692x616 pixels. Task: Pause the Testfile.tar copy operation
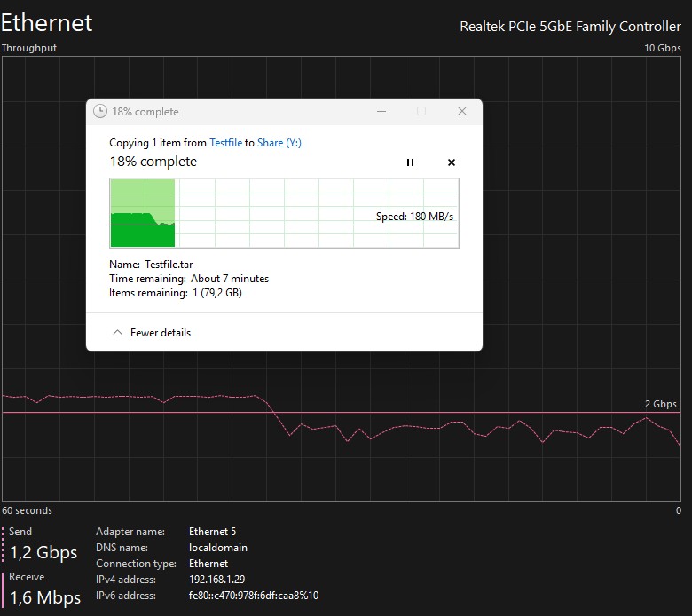410,162
